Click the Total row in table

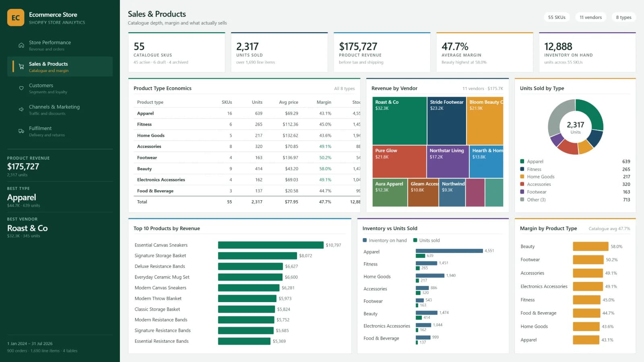[247, 202]
